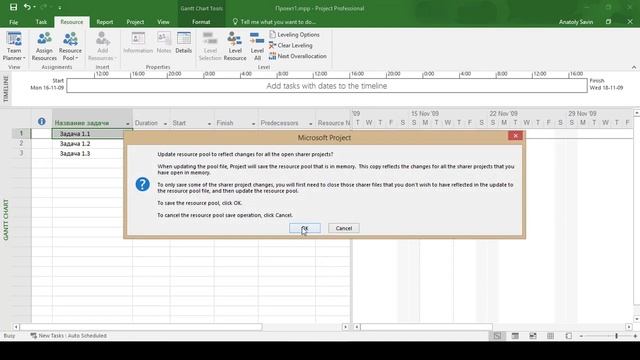Open the Название задачи column dropdown
Viewport: 640px width, 360px height.
(127, 123)
